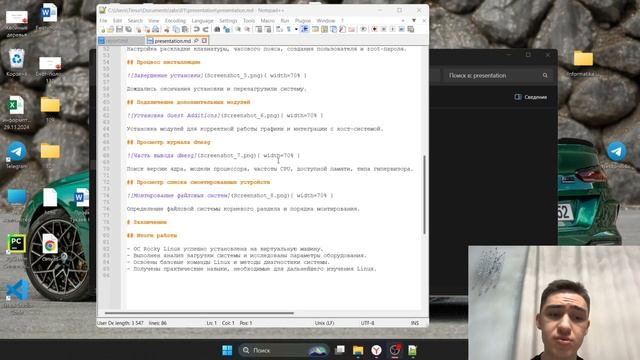640x360 pixels.
Task: Click the plus button in menu bar
Action: pyautogui.click(x=403, y=20)
